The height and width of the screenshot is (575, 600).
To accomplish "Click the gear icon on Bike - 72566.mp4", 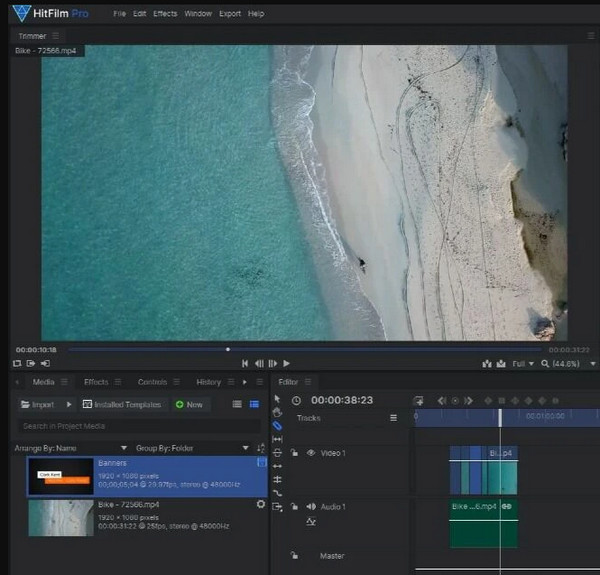I will coord(261,504).
